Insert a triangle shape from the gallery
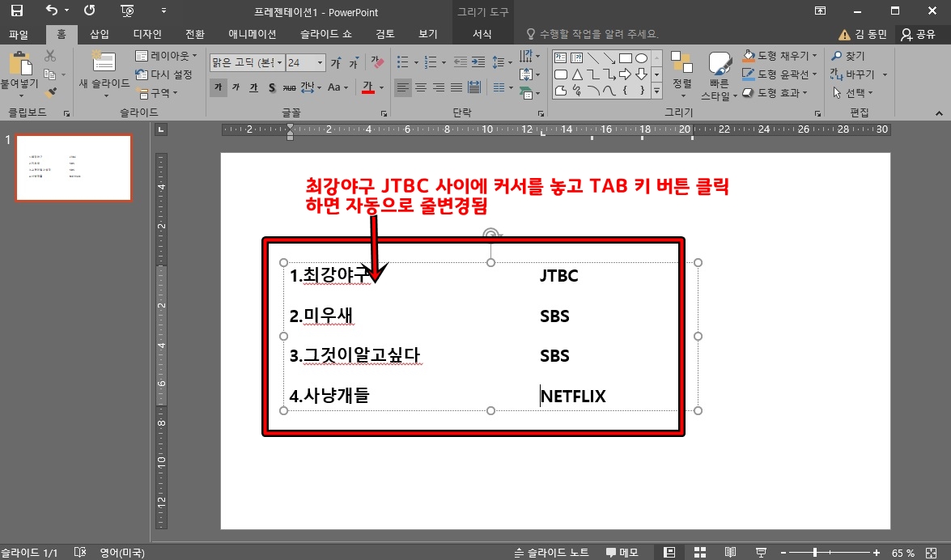This screenshot has height=560, width=951. tap(577, 74)
